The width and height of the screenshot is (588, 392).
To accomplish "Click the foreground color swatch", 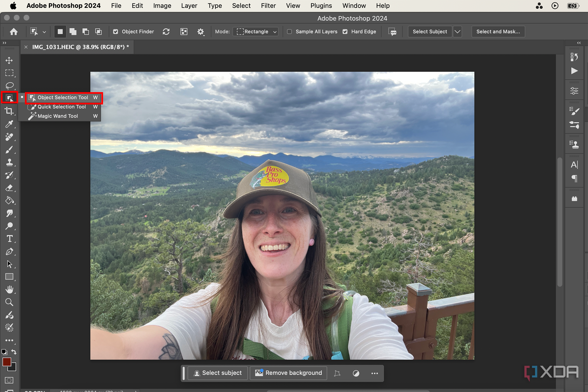I will coord(7,362).
